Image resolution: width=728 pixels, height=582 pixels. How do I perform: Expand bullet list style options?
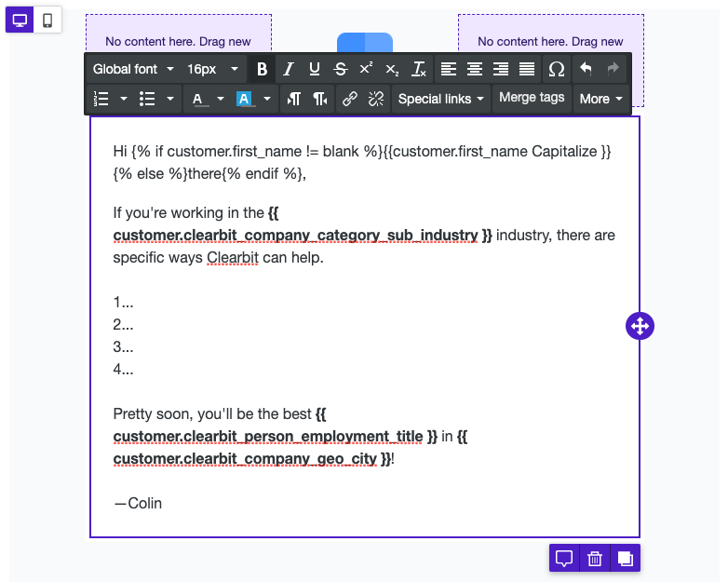170,99
